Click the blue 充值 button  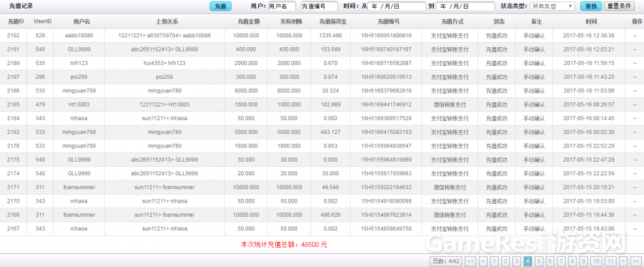[221, 6]
